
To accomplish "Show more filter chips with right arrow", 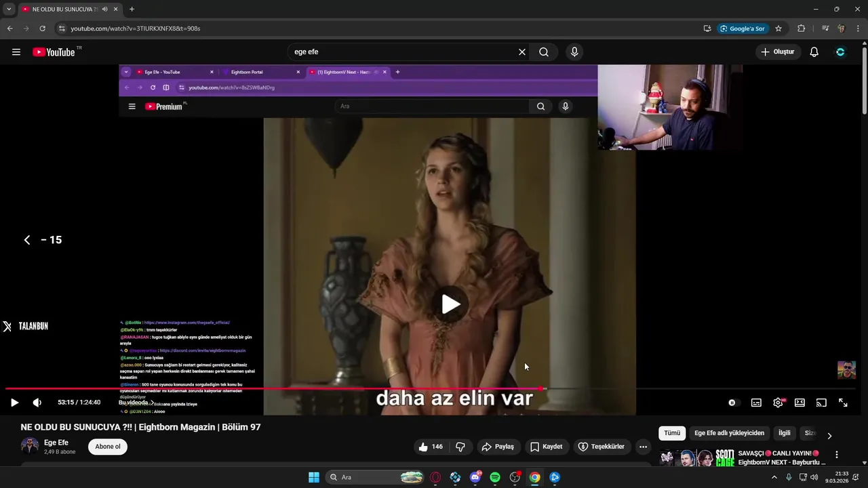I will (x=829, y=436).
